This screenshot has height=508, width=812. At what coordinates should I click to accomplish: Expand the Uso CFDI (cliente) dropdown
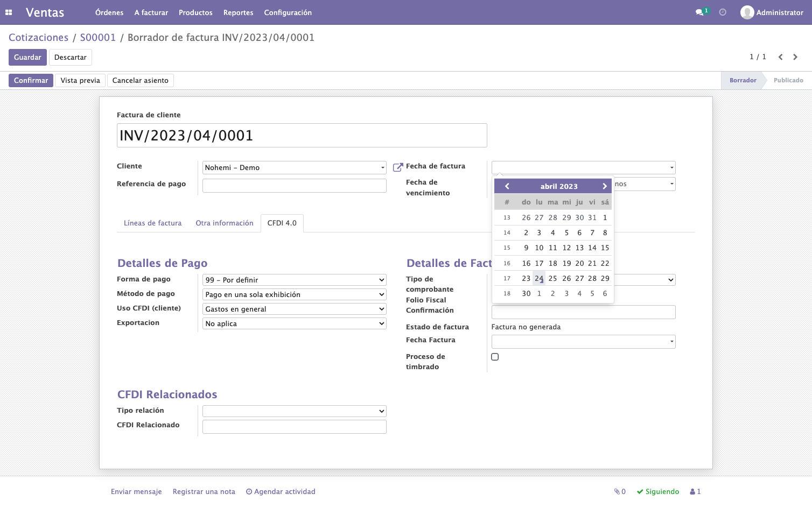tap(295, 309)
